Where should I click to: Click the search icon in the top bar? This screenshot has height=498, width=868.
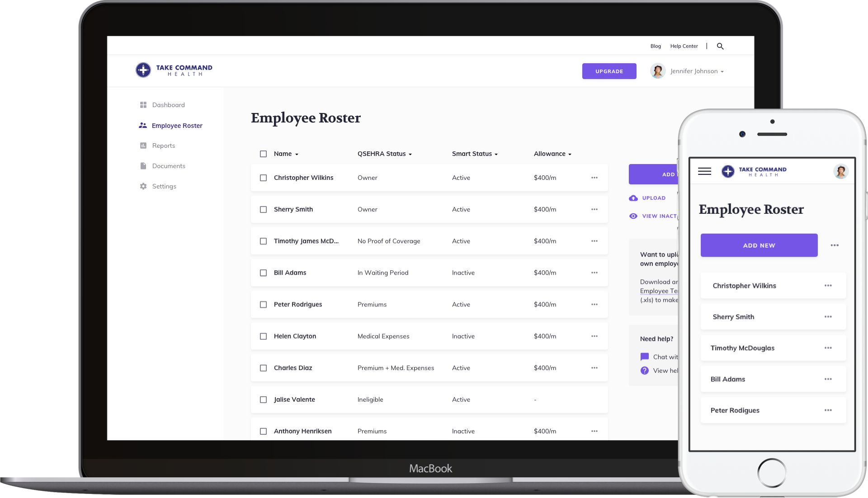720,47
